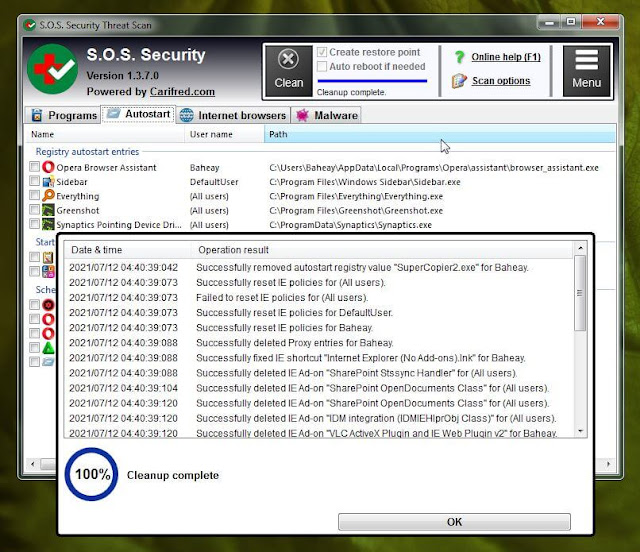Viewport: 640px width, 552px height.
Task: Select the Failed to reset IE policies entry
Action: pos(319,298)
